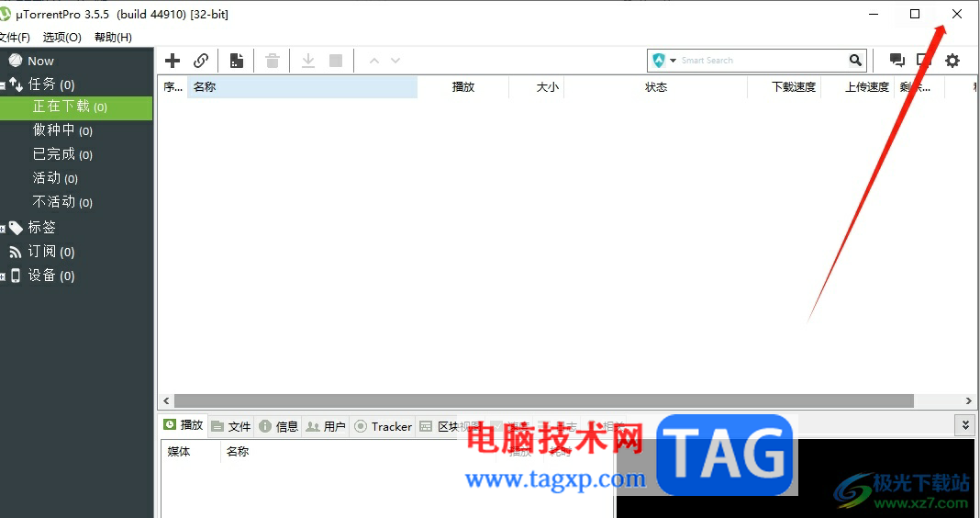The width and height of the screenshot is (980, 518).
Task: Minimize the µTorrent window
Action: tap(874, 14)
